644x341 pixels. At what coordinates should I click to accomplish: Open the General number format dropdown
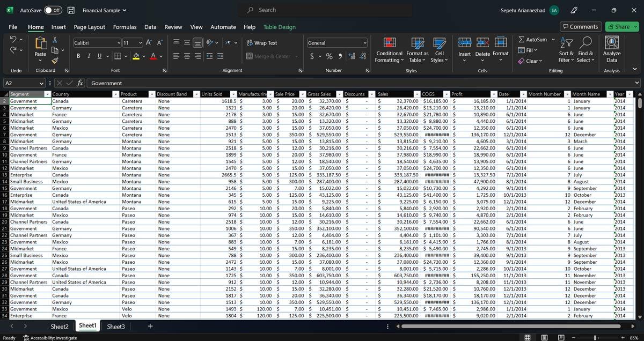tap(364, 42)
